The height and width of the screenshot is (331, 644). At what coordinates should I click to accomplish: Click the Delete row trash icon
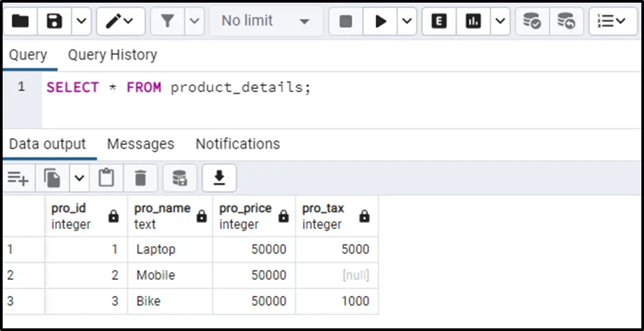pyautogui.click(x=141, y=178)
